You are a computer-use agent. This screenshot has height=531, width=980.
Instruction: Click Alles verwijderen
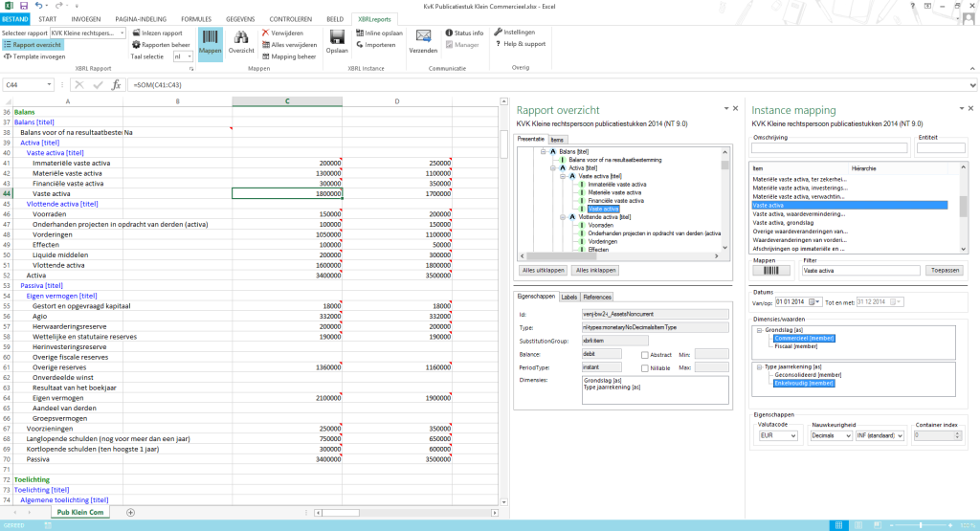(x=289, y=45)
